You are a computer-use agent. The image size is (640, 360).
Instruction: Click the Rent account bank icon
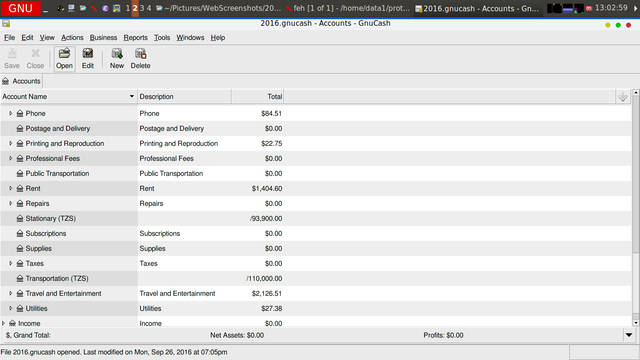pos(20,189)
